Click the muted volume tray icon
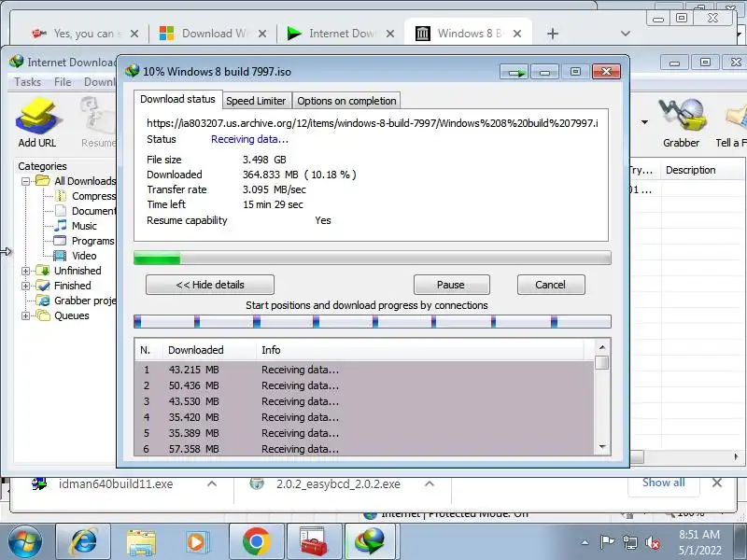This screenshot has width=747, height=560. tap(652, 542)
